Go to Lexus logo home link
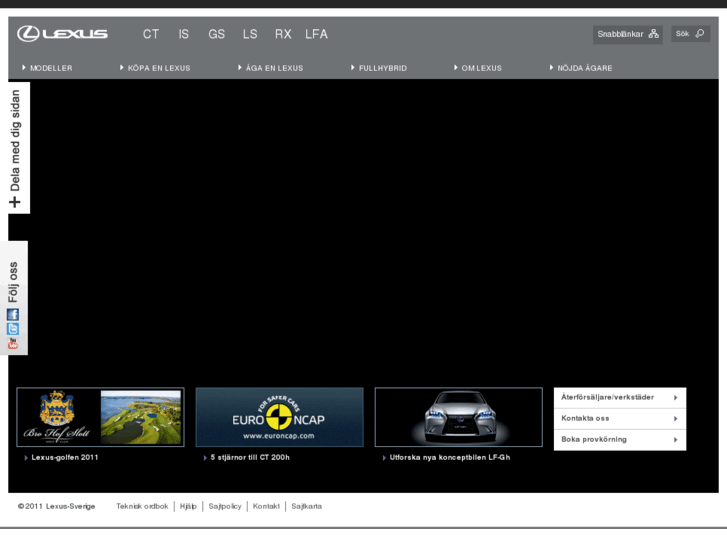Image resolution: width=727 pixels, height=545 pixels. [x=63, y=34]
